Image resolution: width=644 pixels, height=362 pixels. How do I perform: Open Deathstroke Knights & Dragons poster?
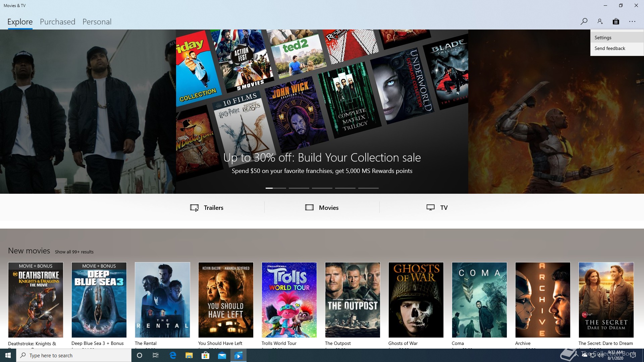click(x=36, y=300)
